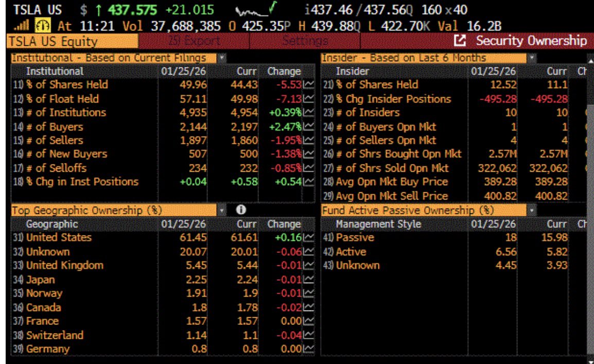Open chart icon for United Kingdom row
594x364 pixels.
[x=308, y=265]
